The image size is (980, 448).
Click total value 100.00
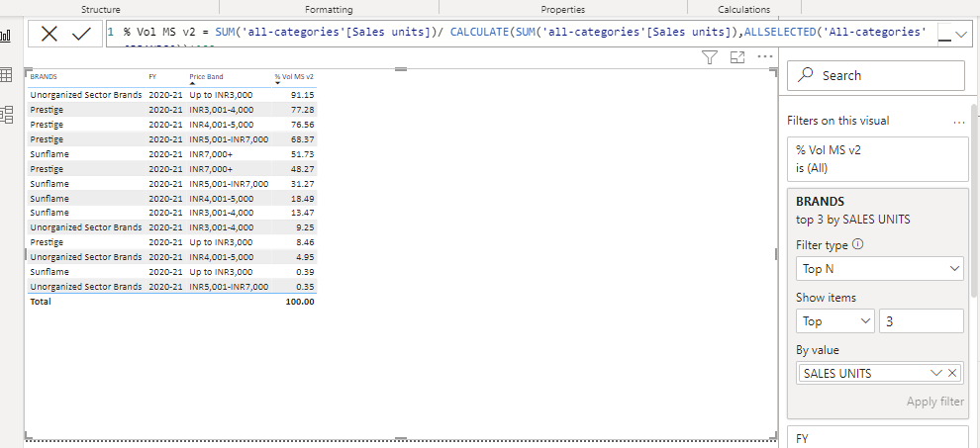tap(301, 302)
